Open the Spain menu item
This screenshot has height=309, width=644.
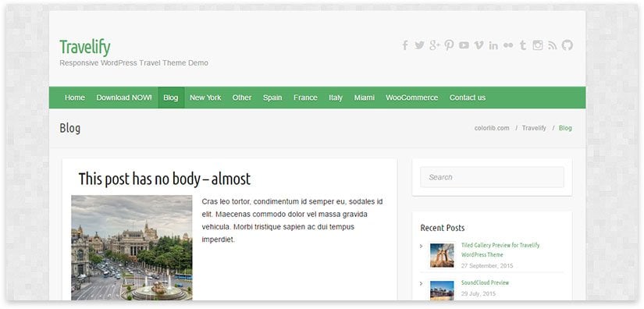(272, 98)
